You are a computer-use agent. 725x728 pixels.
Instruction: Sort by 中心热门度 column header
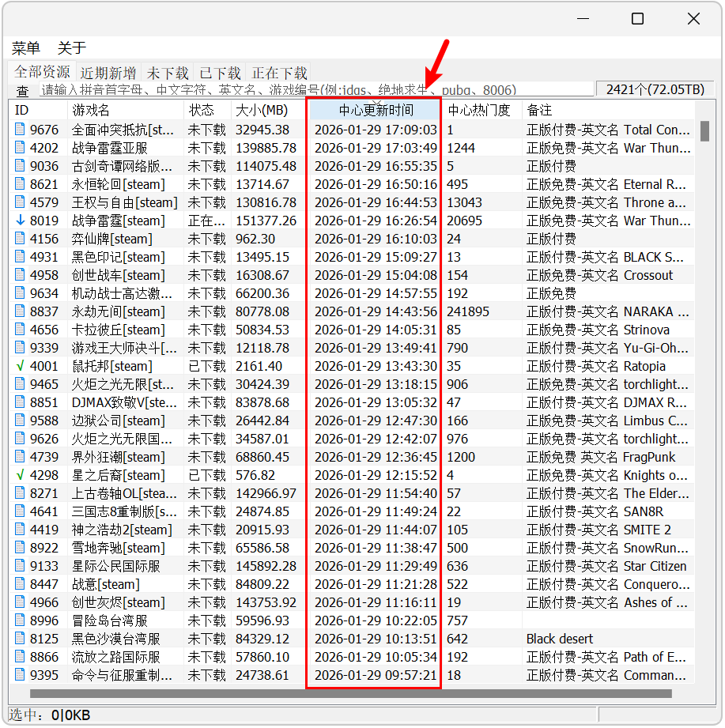(482, 110)
